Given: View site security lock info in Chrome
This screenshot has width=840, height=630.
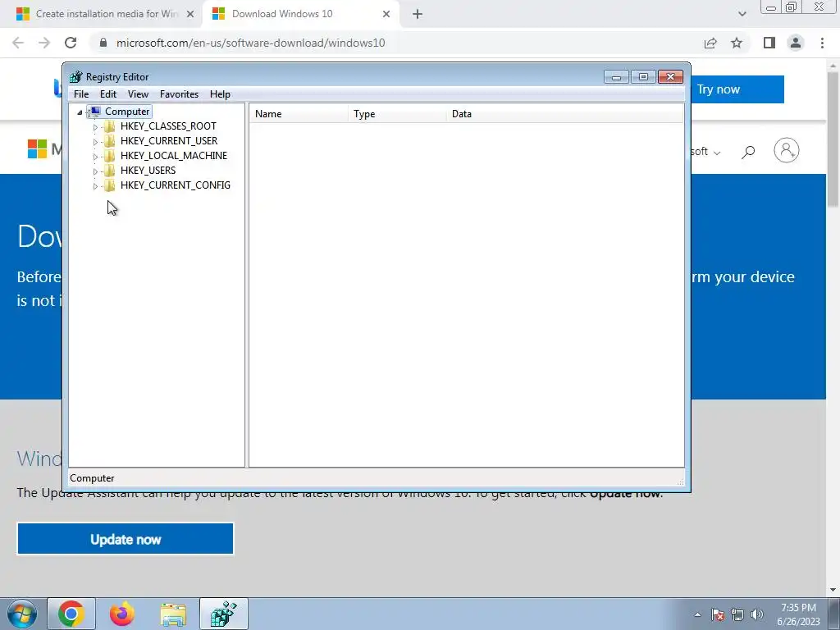Looking at the screenshot, I should tap(103, 43).
